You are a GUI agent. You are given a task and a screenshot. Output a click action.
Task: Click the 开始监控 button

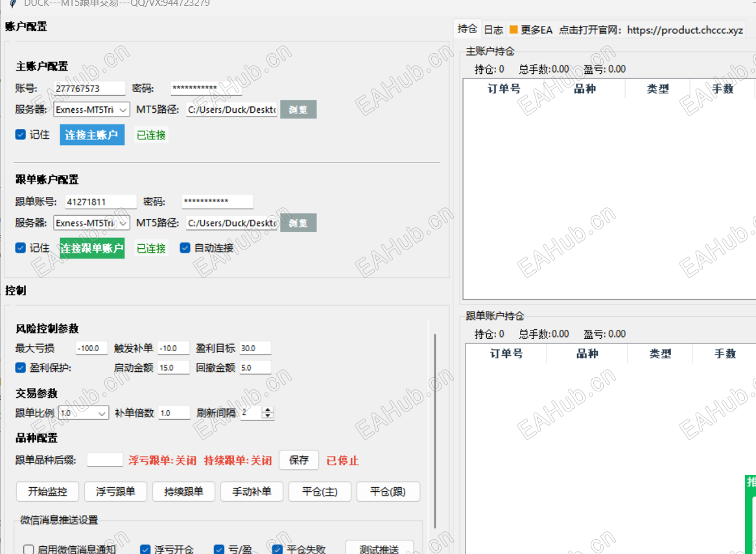pyautogui.click(x=47, y=491)
